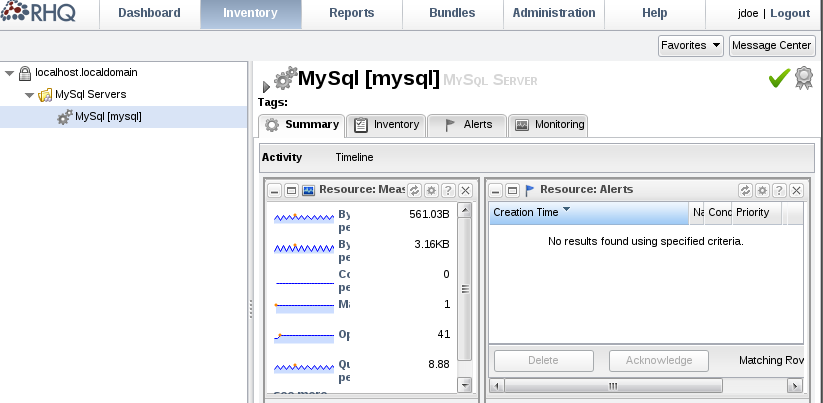Open help for Resource: Measurements portlet

[448, 190]
